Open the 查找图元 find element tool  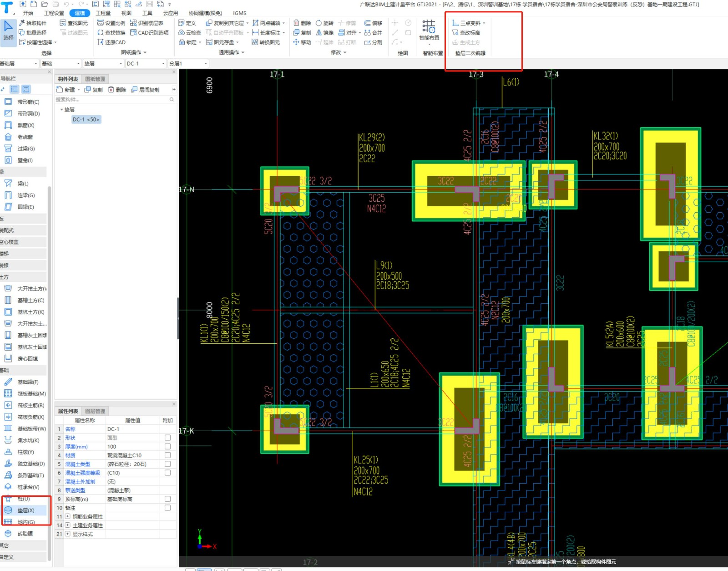click(x=74, y=23)
